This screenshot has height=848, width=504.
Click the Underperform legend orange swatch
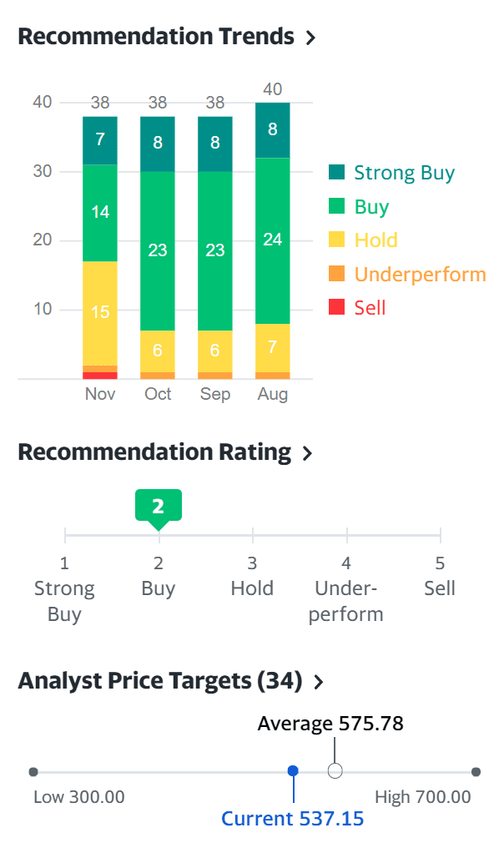[336, 274]
